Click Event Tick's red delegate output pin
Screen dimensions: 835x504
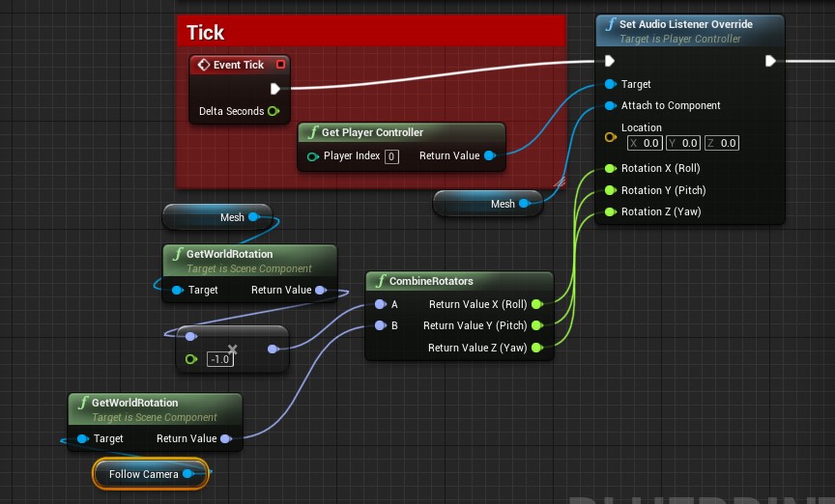(280, 65)
